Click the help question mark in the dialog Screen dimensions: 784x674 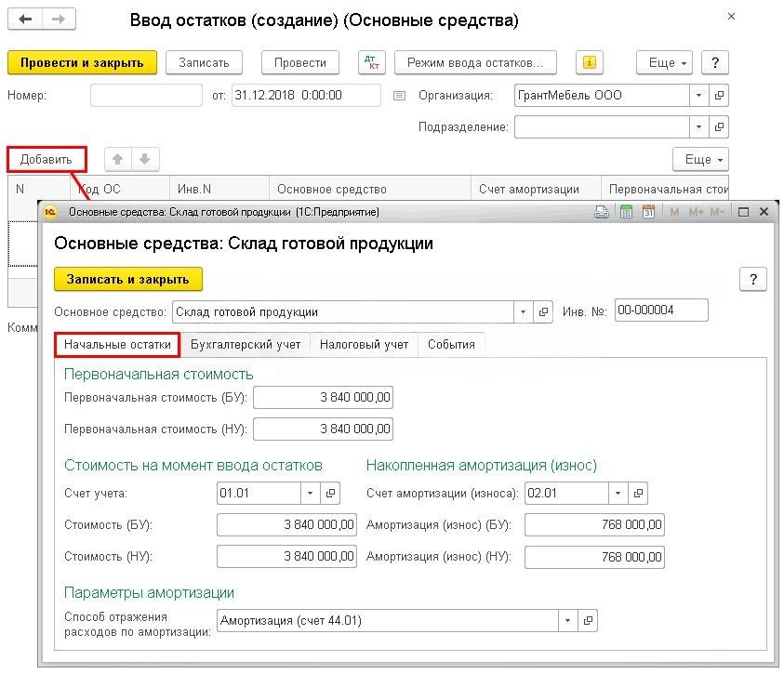tap(753, 279)
